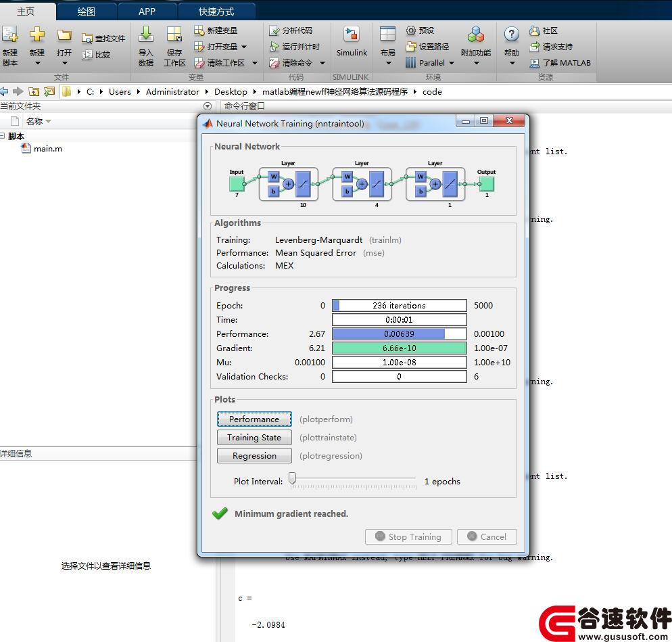The width and height of the screenshot is (672, 642).
Task: Click the forward navigation arrow icon
Action: click(18, 91)
